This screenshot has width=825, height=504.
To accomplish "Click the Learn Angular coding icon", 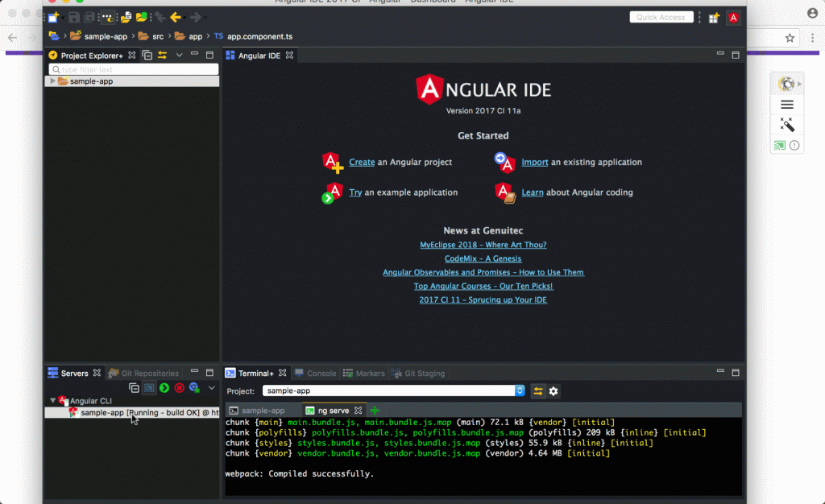I will tap(505, 193).
